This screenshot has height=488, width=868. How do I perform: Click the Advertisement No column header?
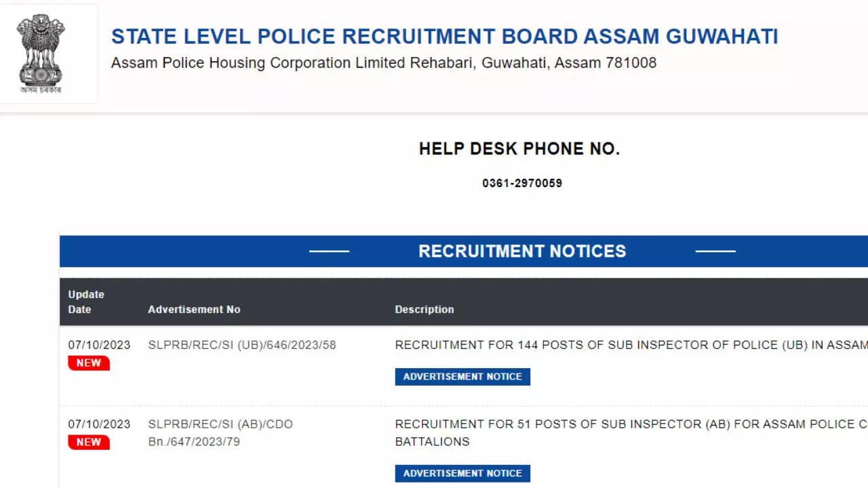pyautogui.click(x=194, y=309)
